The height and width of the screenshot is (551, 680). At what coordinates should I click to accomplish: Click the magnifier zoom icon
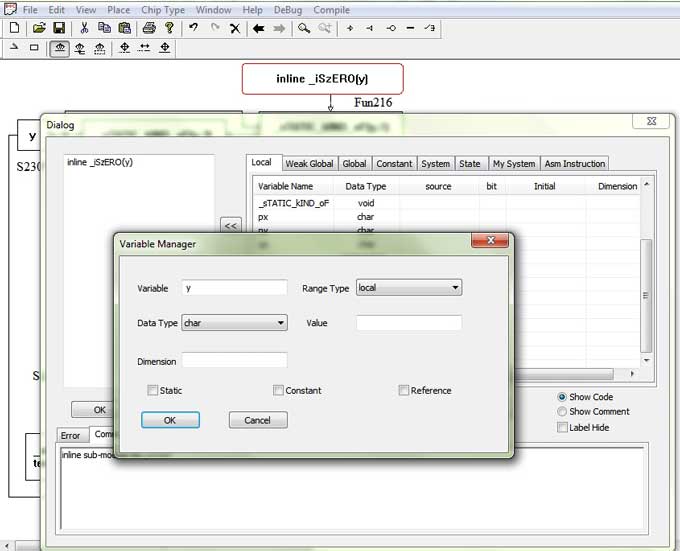coord(304,28)
